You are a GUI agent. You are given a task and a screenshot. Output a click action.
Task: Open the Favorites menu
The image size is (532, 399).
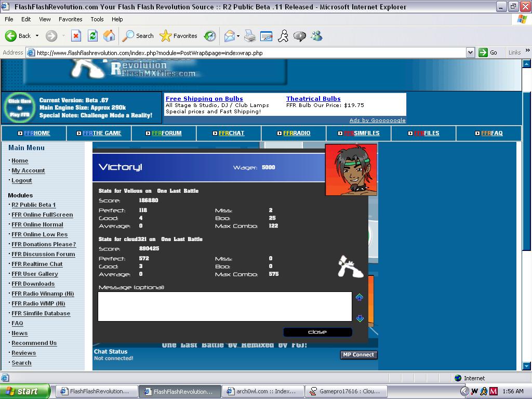[x=70, y=19]
